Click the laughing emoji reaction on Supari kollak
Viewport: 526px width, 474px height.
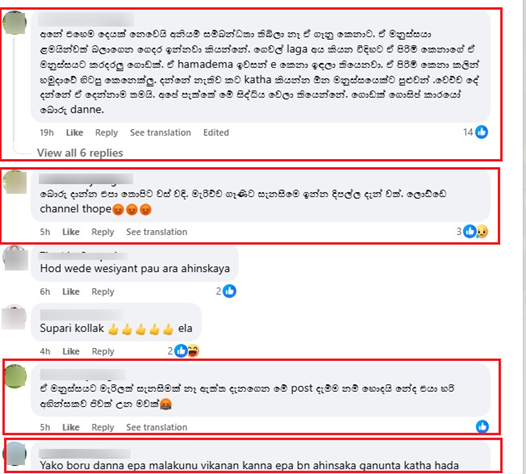(193, 351)
